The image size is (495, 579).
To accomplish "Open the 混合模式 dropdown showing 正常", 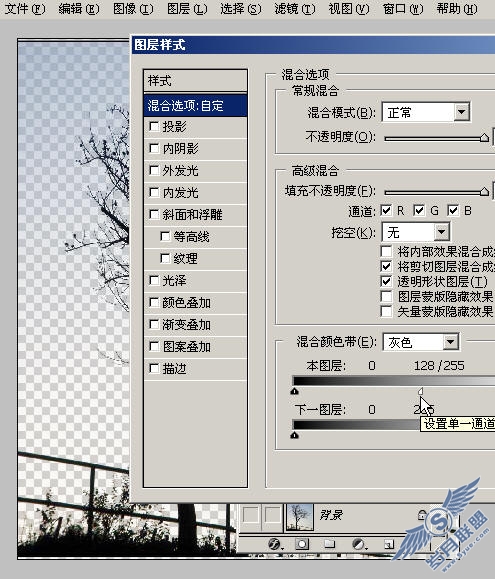I will point(426,112).
